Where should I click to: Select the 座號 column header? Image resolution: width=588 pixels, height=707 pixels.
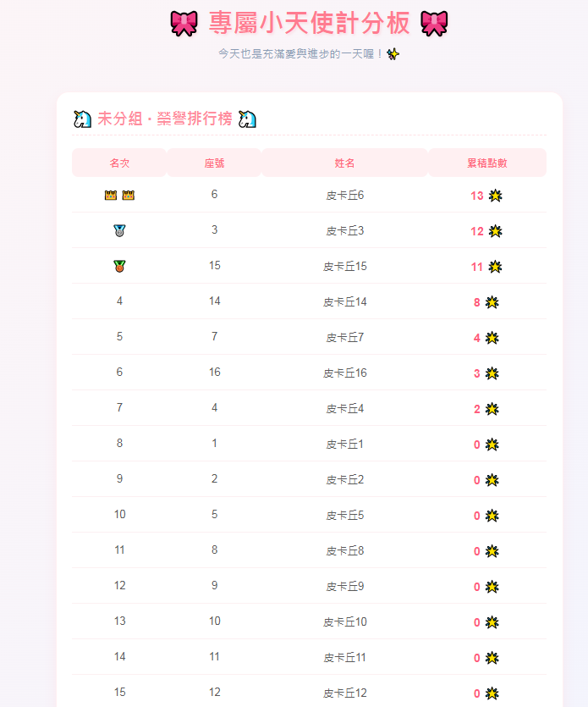point(215,163)
